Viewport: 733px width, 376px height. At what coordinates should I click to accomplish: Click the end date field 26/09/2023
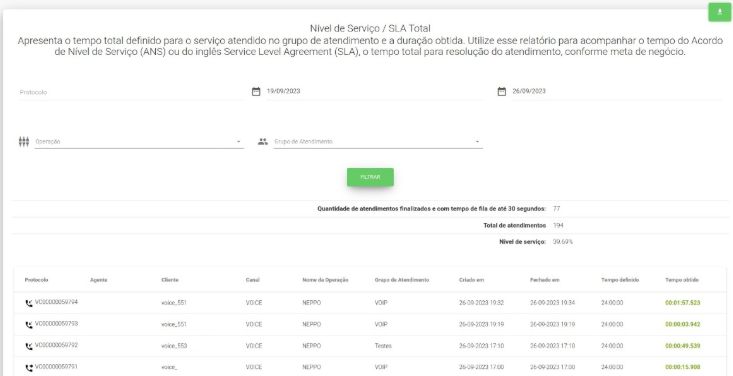pos(617,92)
